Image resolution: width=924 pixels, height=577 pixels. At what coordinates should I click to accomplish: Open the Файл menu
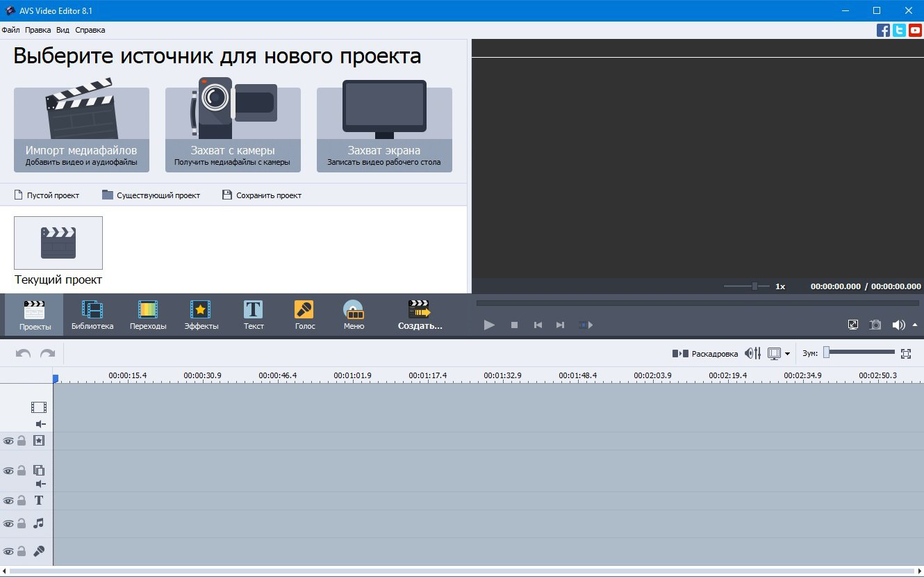pyautogui.click(x=10, y=30)
